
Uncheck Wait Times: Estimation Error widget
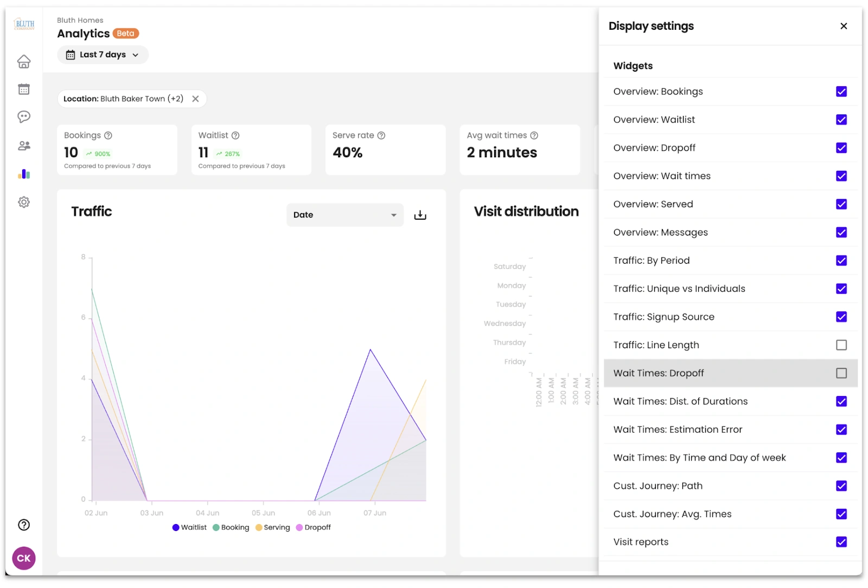(x=841, y=430)
